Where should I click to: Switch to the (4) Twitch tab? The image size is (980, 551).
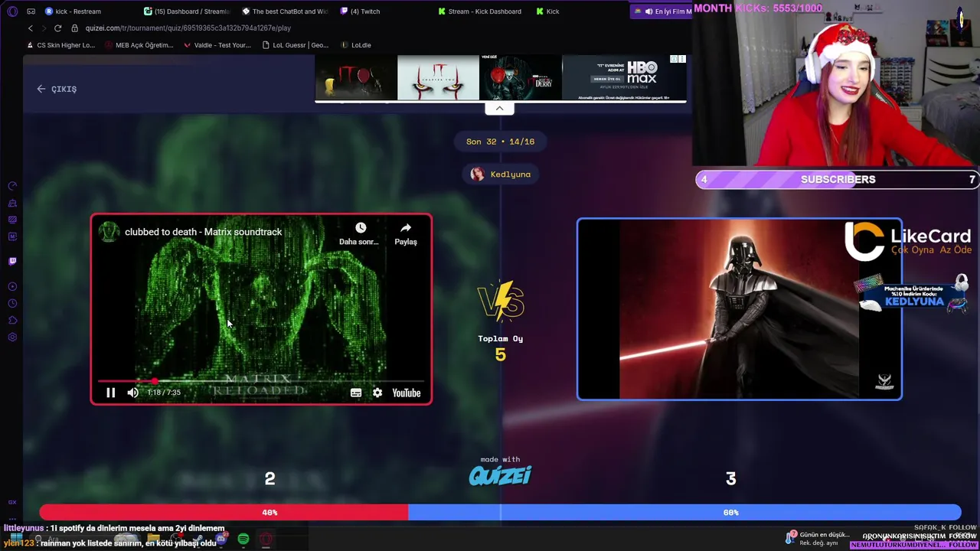[366, 11]
